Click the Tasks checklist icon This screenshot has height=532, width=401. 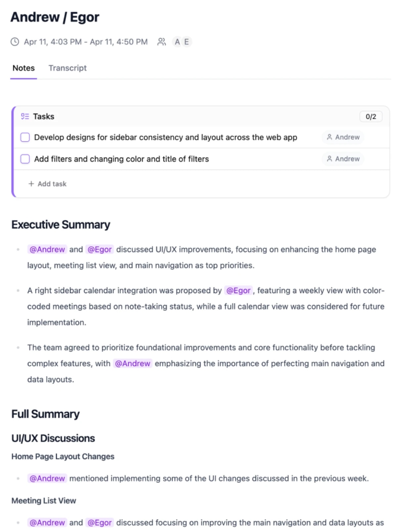pyautogui.click(x=25, y=116)
